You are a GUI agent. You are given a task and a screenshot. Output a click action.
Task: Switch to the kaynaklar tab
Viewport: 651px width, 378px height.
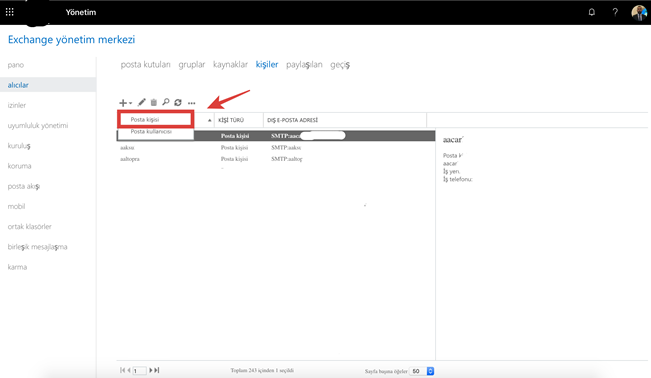(230, 65)
